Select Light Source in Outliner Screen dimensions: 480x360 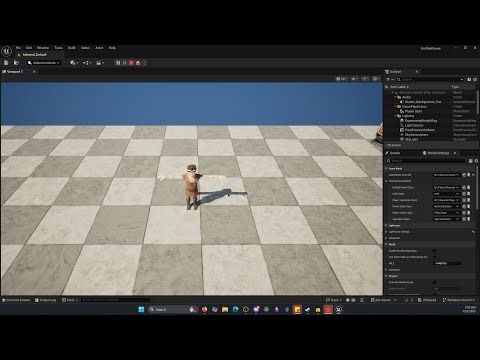414,125
